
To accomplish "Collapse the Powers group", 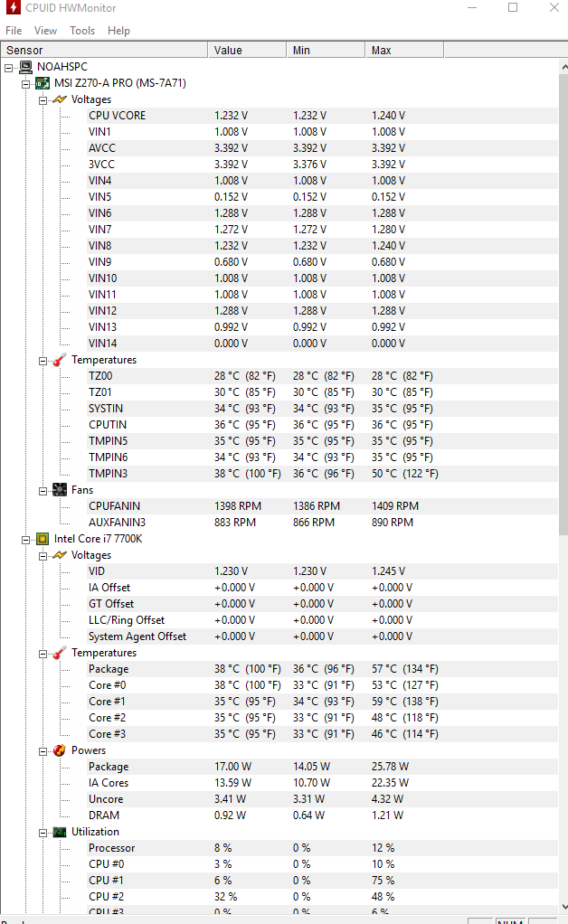I will [x=43, y=751].
